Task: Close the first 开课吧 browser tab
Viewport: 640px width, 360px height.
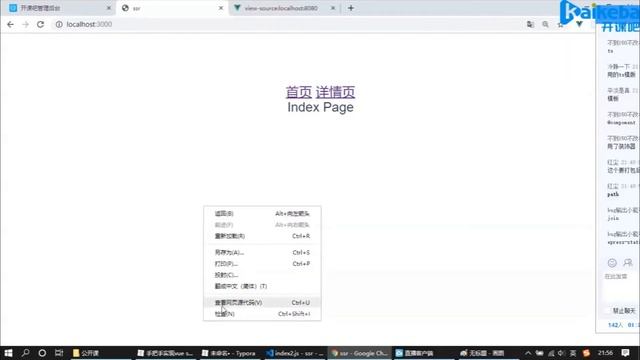Action: 109,8
